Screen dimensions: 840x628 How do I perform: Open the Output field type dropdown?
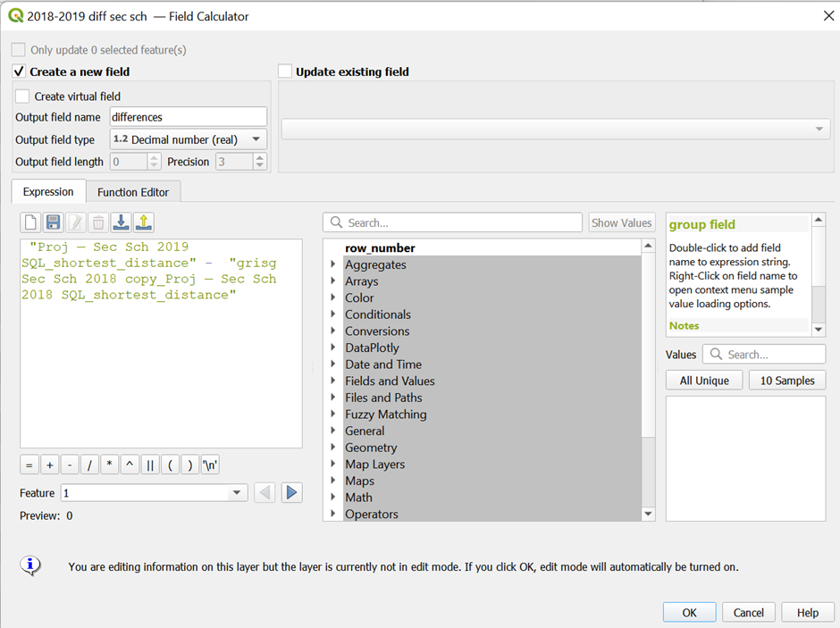188,139
